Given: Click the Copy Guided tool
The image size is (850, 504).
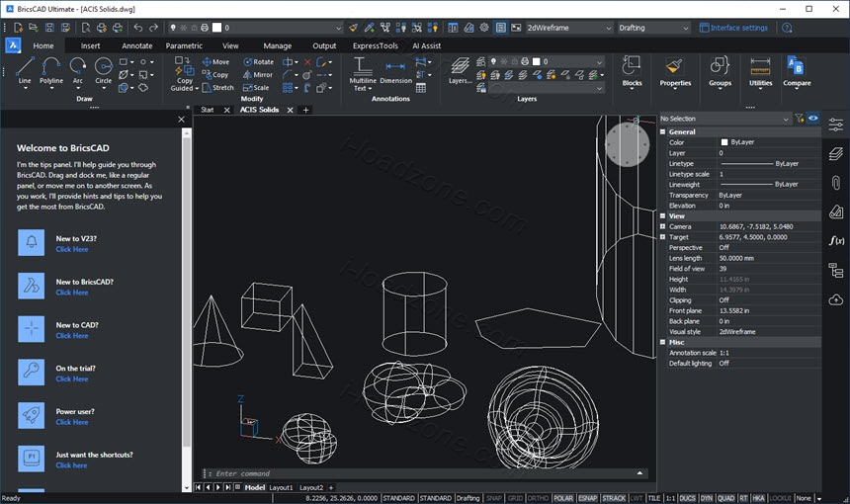Looking at the screenshot, I should 184,74.
